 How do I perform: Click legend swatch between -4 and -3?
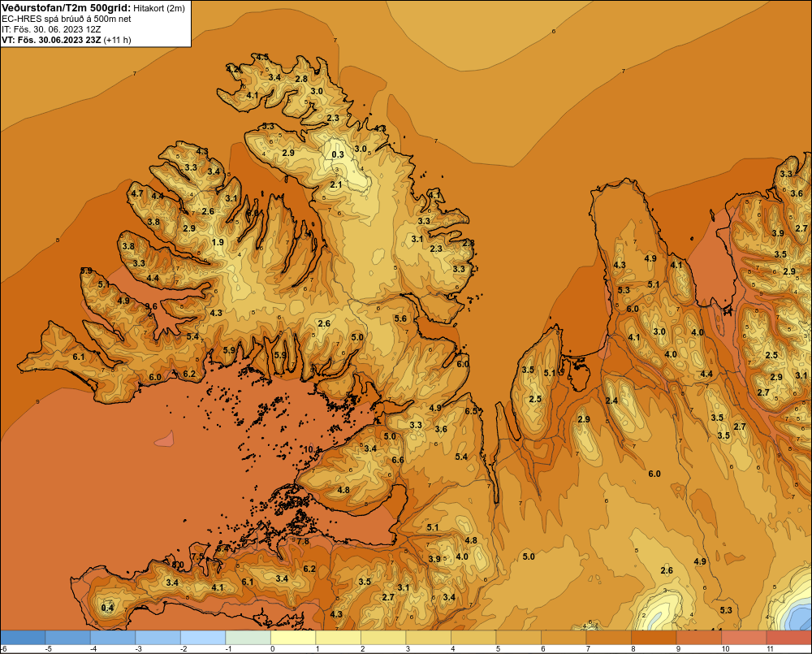(113, 638)
